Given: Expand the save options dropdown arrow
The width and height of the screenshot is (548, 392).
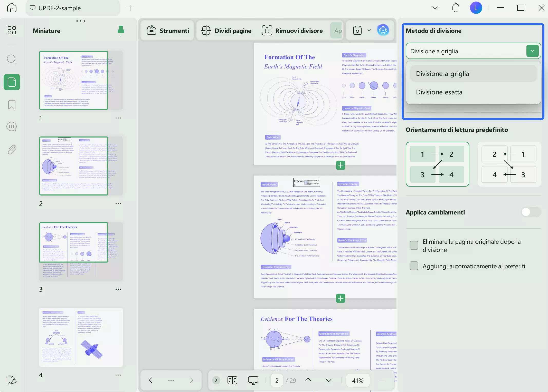Looking at the screenshot, I should (369, 30).
